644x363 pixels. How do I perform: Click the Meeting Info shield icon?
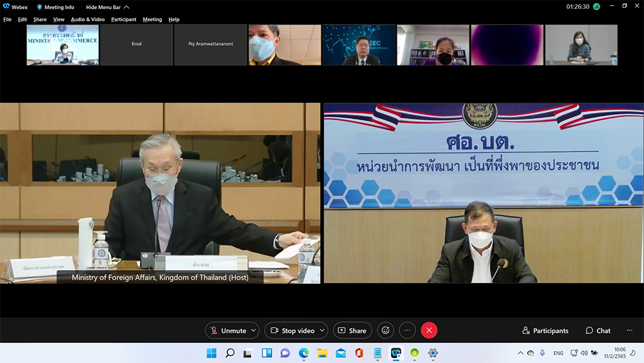click(39, 7)
